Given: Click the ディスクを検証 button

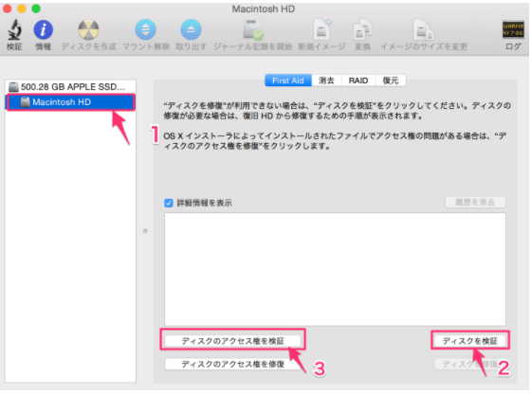Looking at the screenshot, I should point(470,341).
